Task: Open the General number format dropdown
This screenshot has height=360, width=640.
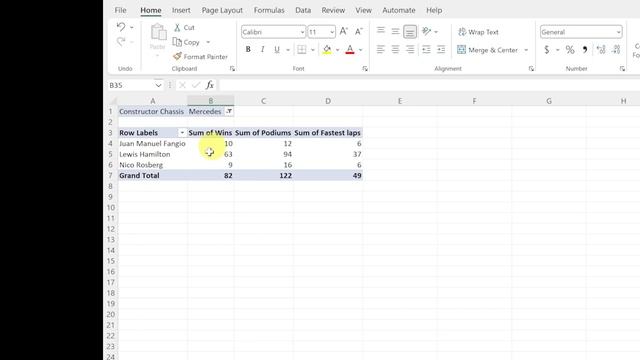Action: click(x=618, y=32)
